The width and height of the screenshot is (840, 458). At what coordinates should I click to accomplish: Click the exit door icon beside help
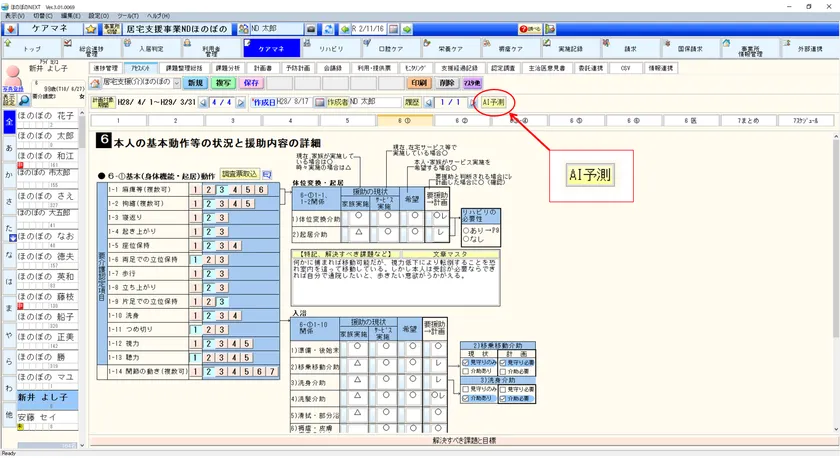pyautogui.click(x=550, y=29)
